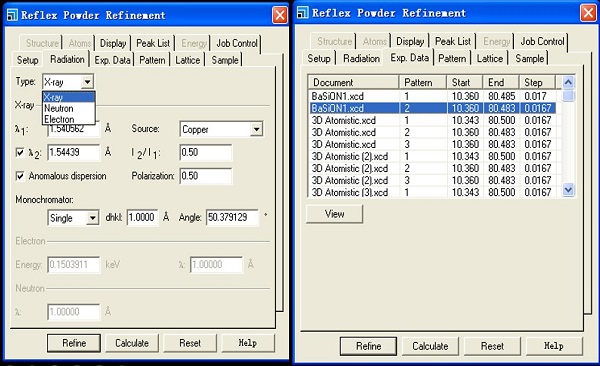Viewport: 600px width, 366px height.
Task: Click Reset button in left window
Action: 190,343
